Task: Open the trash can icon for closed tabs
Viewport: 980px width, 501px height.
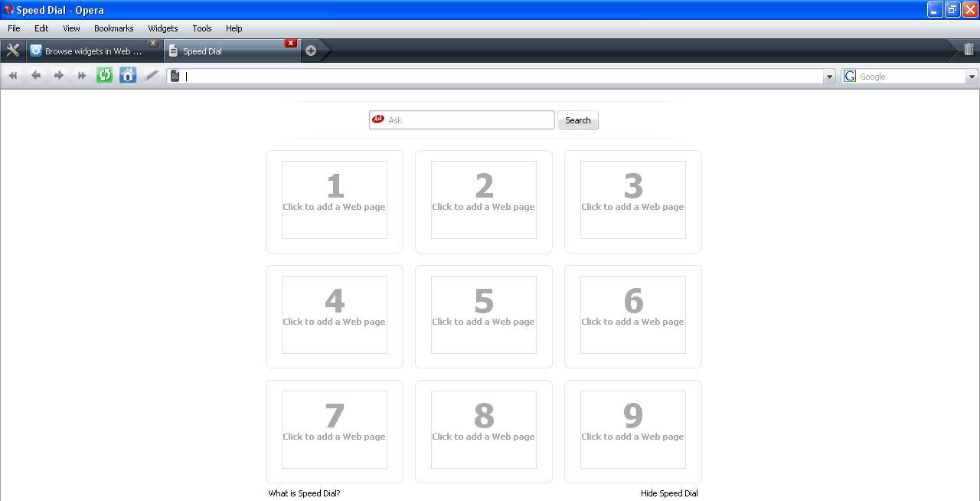Action: point(969,50)
